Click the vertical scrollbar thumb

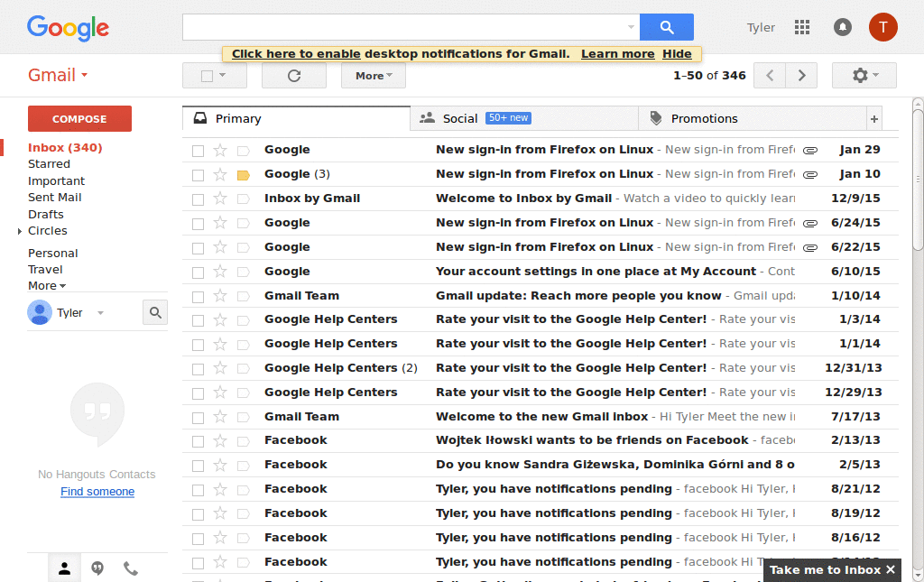[918, 178]
